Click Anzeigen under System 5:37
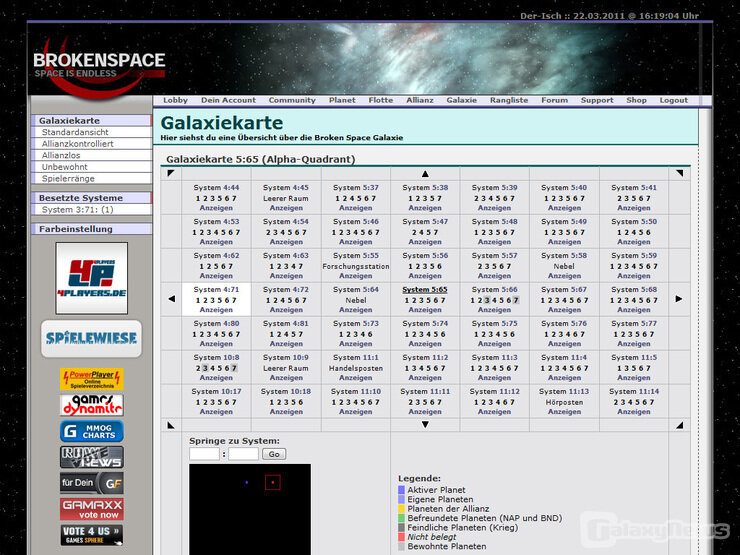This screenshot has width=740, height=555. click(355, 208)
